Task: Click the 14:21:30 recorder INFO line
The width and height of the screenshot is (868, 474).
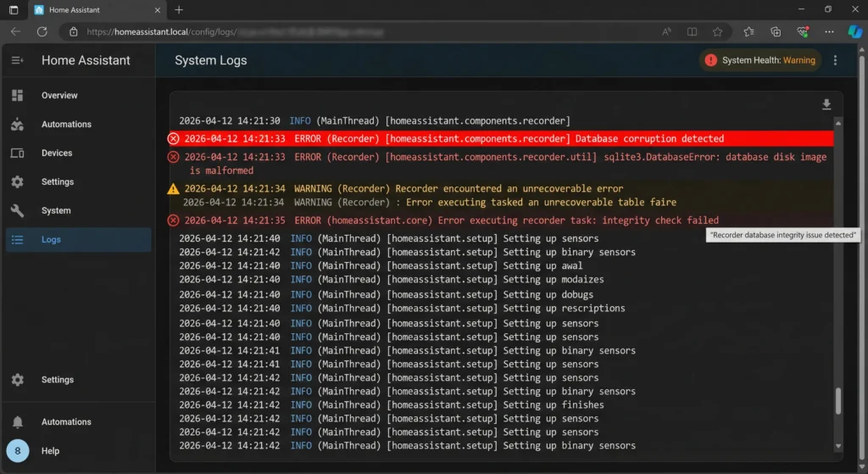Action: point(374,120)
